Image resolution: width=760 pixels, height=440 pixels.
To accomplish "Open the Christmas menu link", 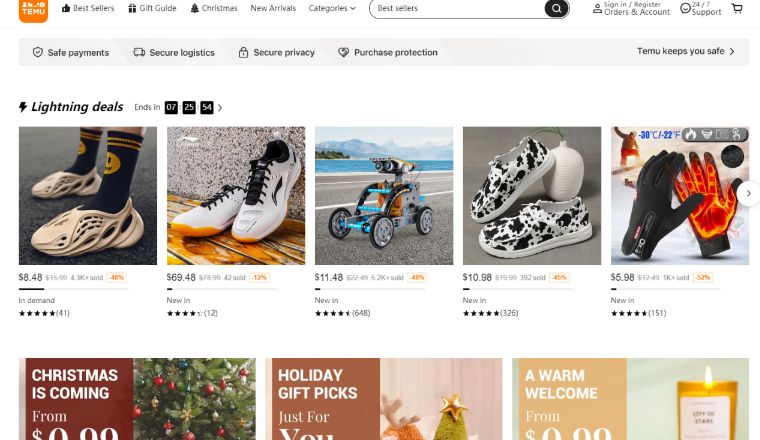I will pos(214,9).
